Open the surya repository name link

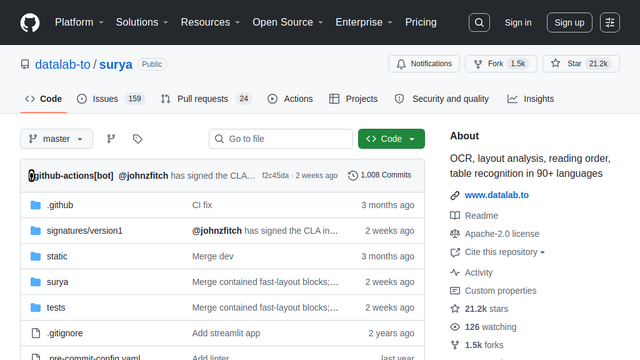tap(116, 64)
